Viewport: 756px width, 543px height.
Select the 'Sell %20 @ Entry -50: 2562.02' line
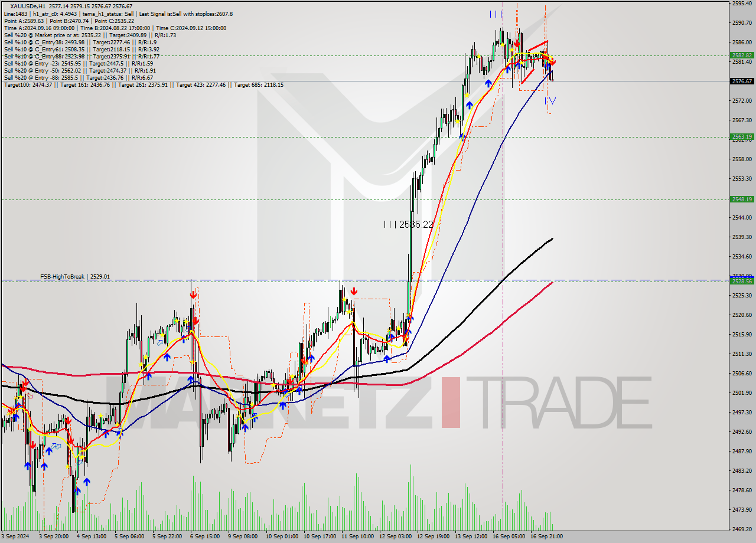[80, 70]
